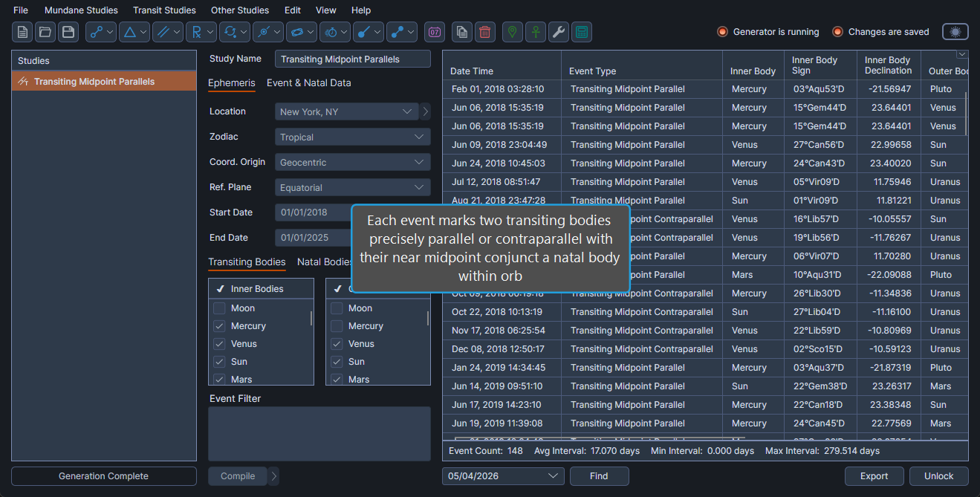Open the orbit ring tool icon
Screen dimensions: 980x497
(302, 32)
